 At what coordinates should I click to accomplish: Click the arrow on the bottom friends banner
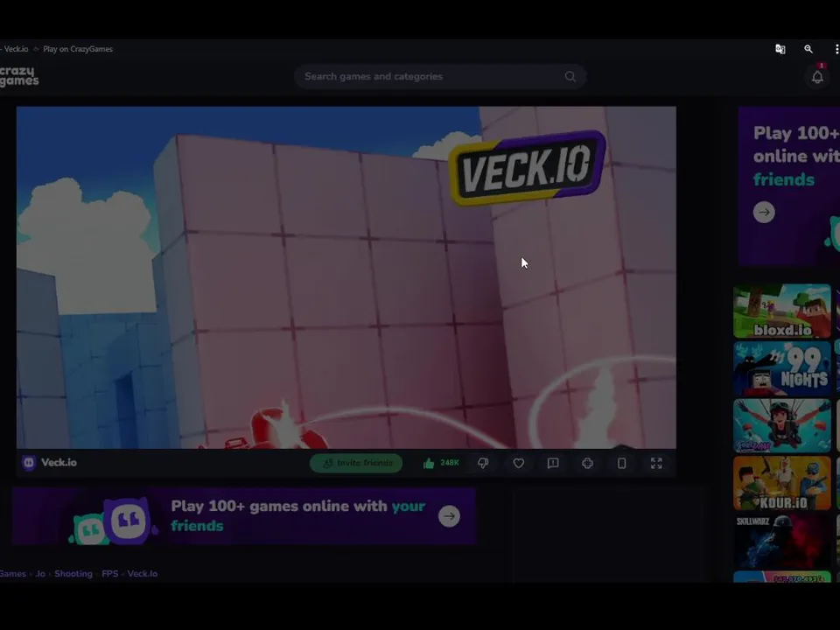(449, 516)
